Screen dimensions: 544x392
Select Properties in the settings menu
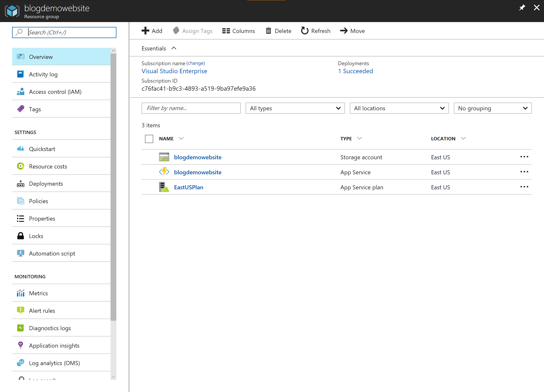(61, 218)
